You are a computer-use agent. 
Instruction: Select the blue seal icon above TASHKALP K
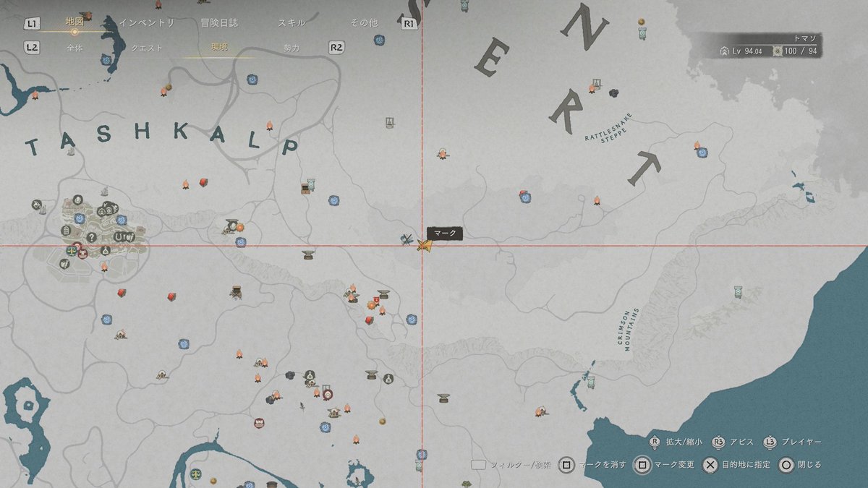pyautogui.click(x=252, y=80)
